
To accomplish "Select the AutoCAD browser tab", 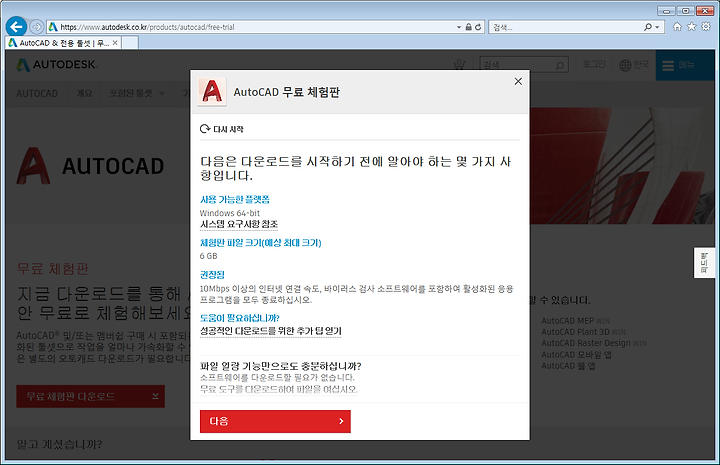I will (x=63, y=43).
